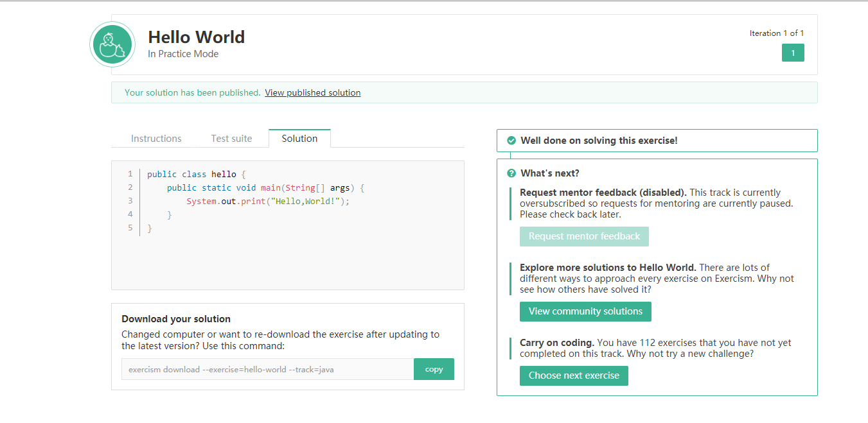Image resolution: width=868 pixels, height=423 pixels.
Task: Click the System.out.print code line
Action: click(267, 201)
